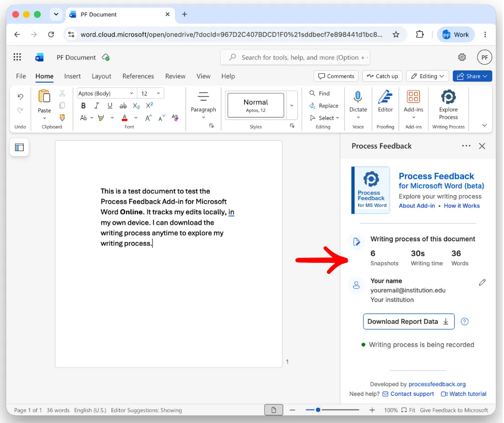Open the How it Works link
This screenshot has width=504, height=423.
point(462,206)
